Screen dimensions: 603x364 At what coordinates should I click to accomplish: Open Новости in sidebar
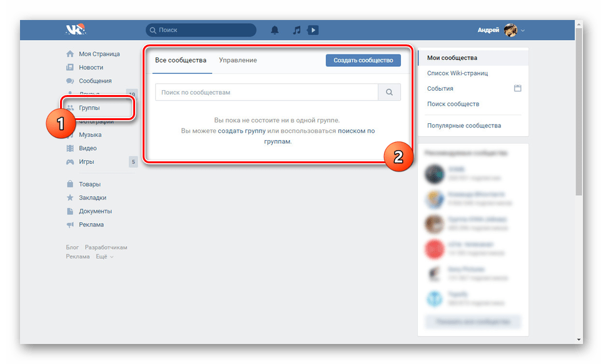(x=91, y=68)
